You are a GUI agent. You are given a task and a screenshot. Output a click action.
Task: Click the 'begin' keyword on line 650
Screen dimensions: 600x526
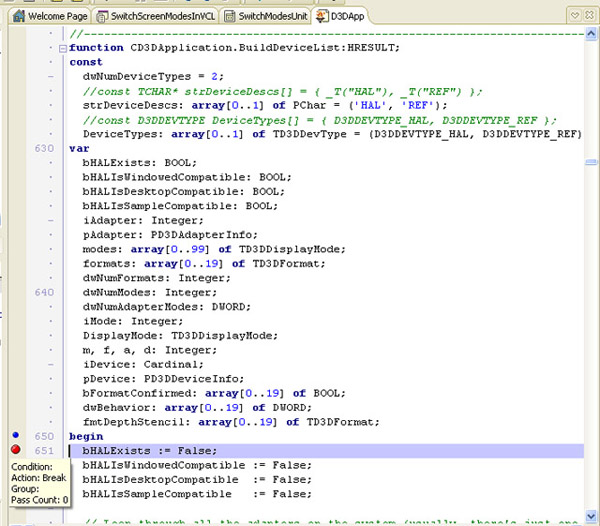[x=86, y=436]
